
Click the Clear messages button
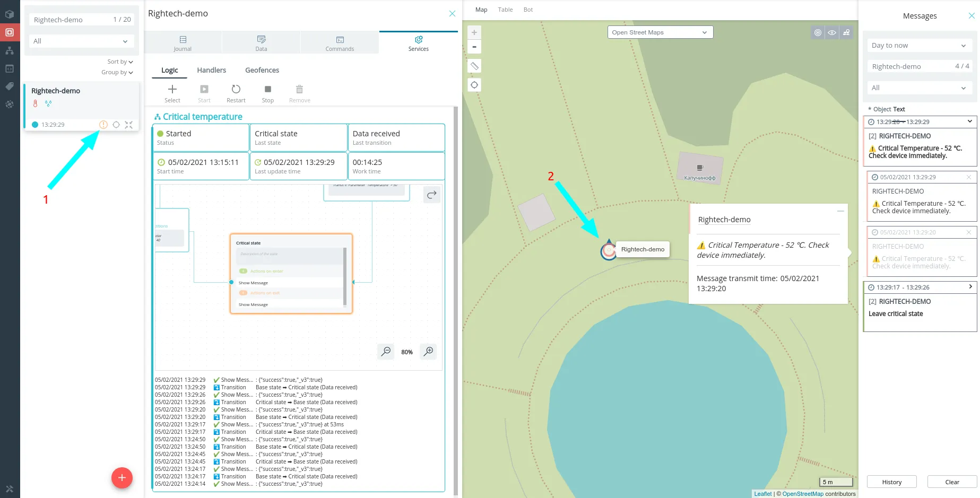(x=952, y=482)
